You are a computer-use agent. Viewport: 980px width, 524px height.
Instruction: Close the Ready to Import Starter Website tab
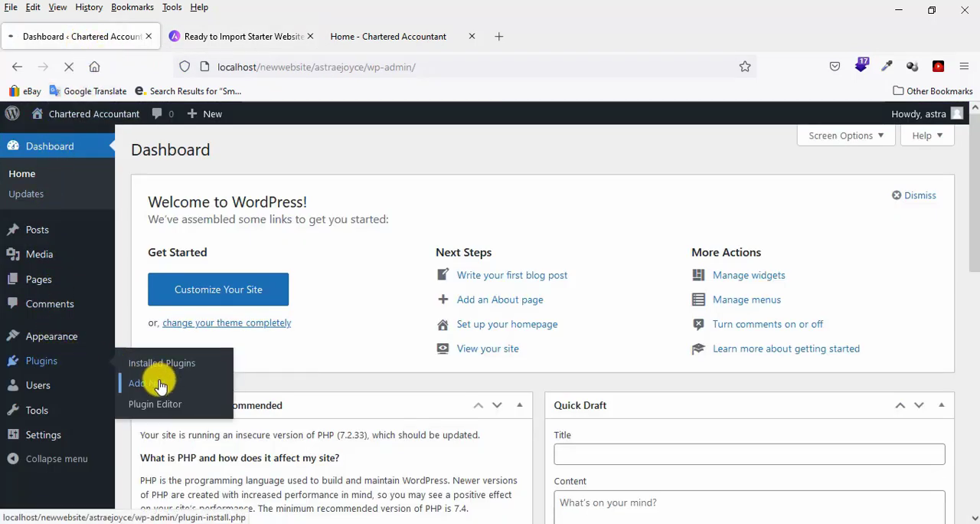[310, 36]
